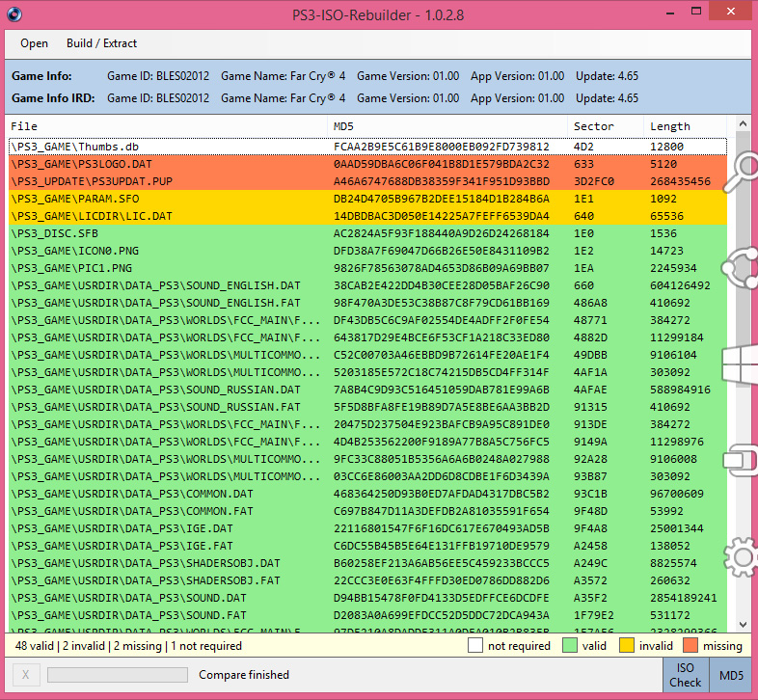Select the DATA_PS3\SOUND.FAT row

367,615
